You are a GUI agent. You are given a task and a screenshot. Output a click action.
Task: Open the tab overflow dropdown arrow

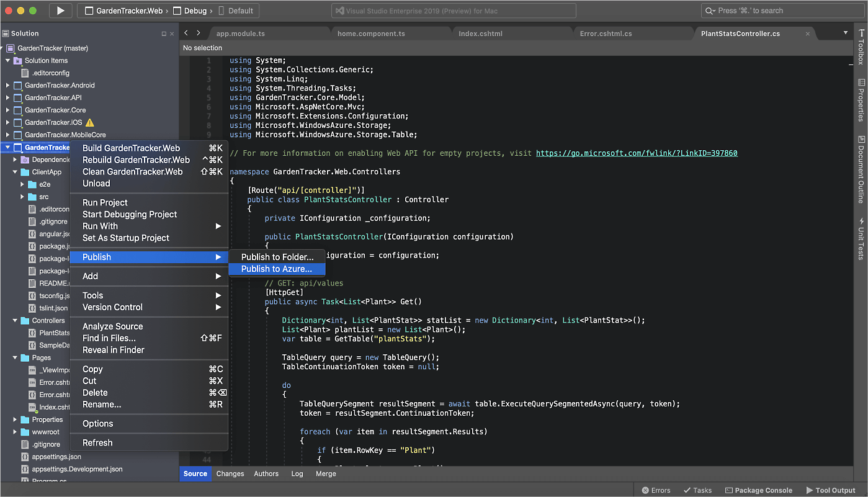[x=845, y=33]
